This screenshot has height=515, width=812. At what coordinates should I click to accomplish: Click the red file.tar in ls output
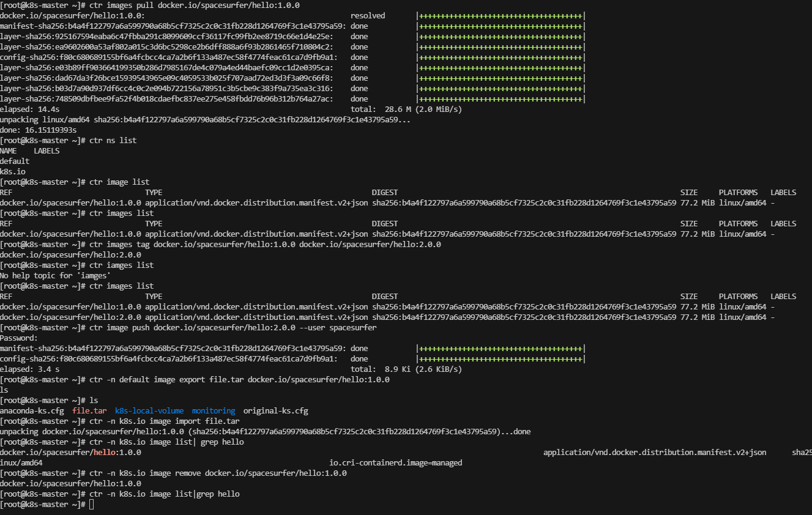[x=89, y=411]
